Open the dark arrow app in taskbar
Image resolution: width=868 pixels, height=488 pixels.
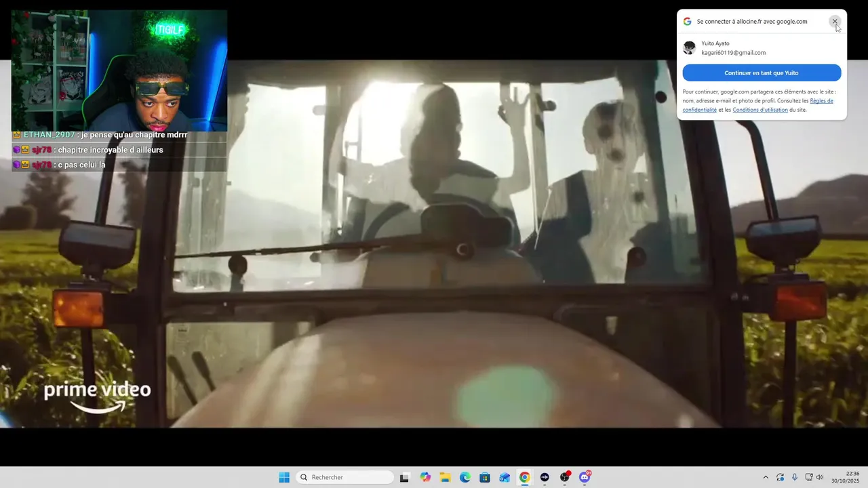[545, 477]
